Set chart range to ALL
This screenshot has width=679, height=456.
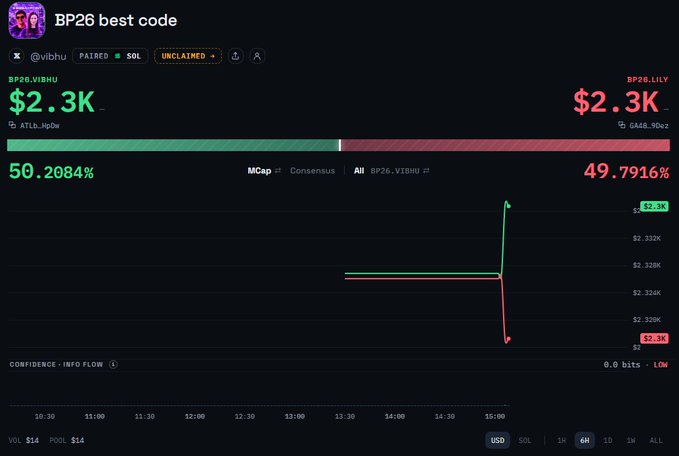(x=656, y=440)
